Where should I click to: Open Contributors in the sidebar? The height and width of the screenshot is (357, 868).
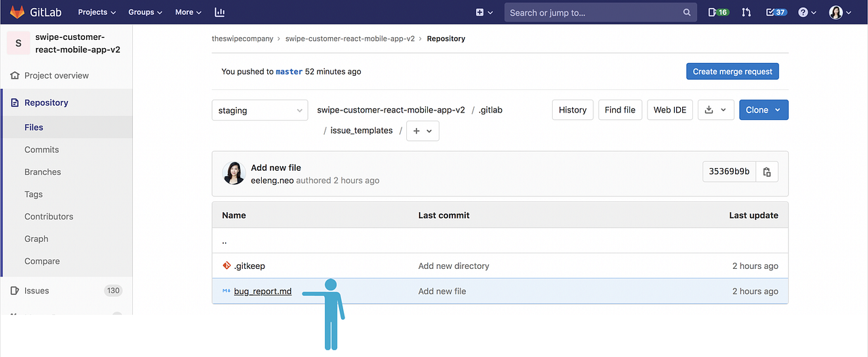(x=49, y=217)
